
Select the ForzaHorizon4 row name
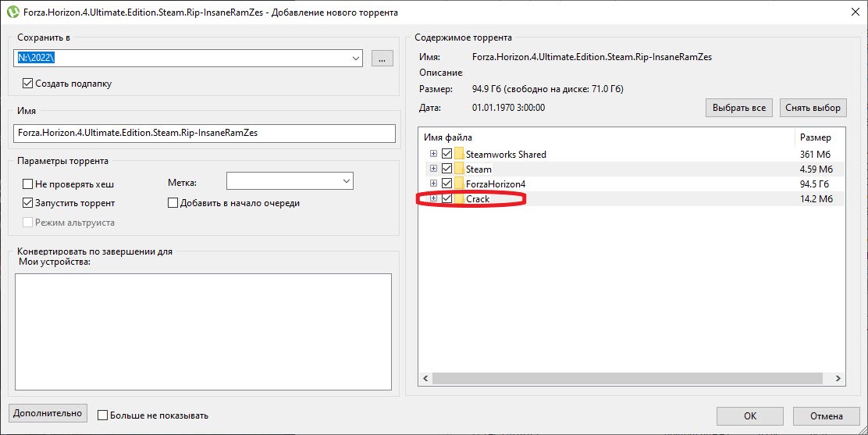pos(496,184)
